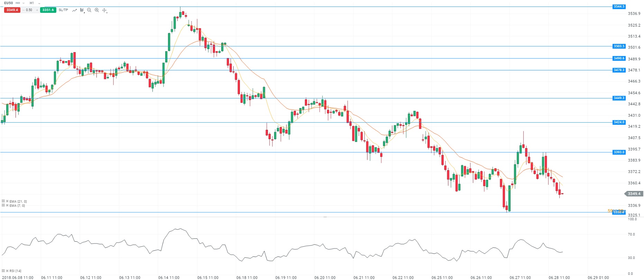Remove the RSI [14] indicator
This screenshot has width=644, height=280.
coord(7,271)
